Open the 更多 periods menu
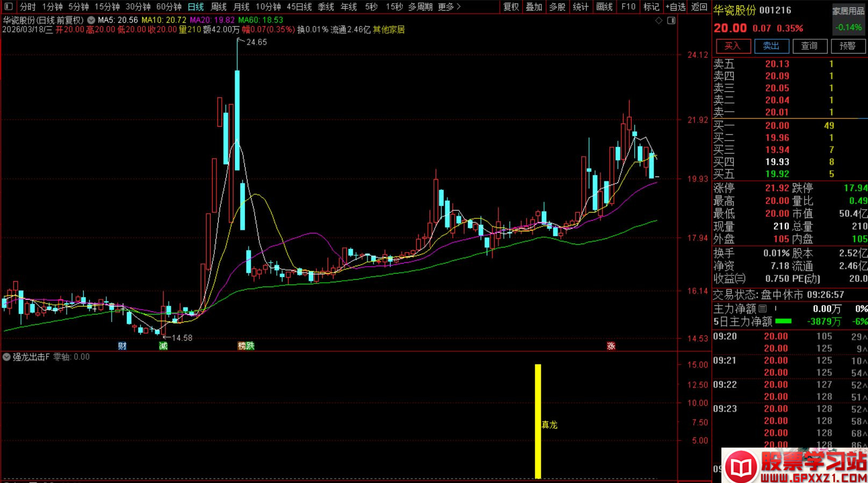This screenshot has height=483, width=868. [450, 6]
